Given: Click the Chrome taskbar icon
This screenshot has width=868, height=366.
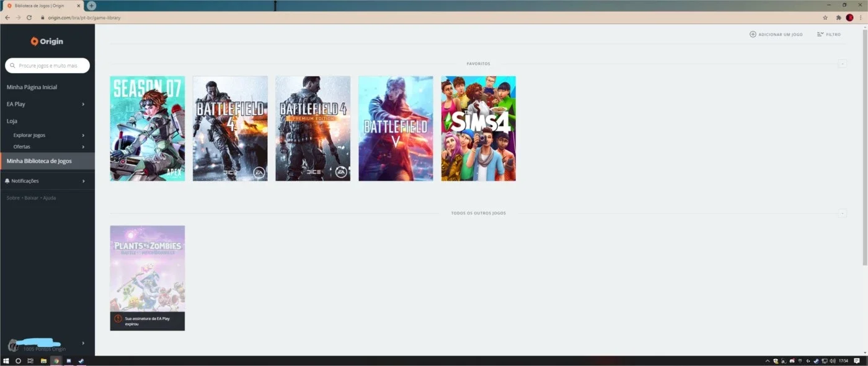Looking at the screenshot, I should click(x=56, y=360).
